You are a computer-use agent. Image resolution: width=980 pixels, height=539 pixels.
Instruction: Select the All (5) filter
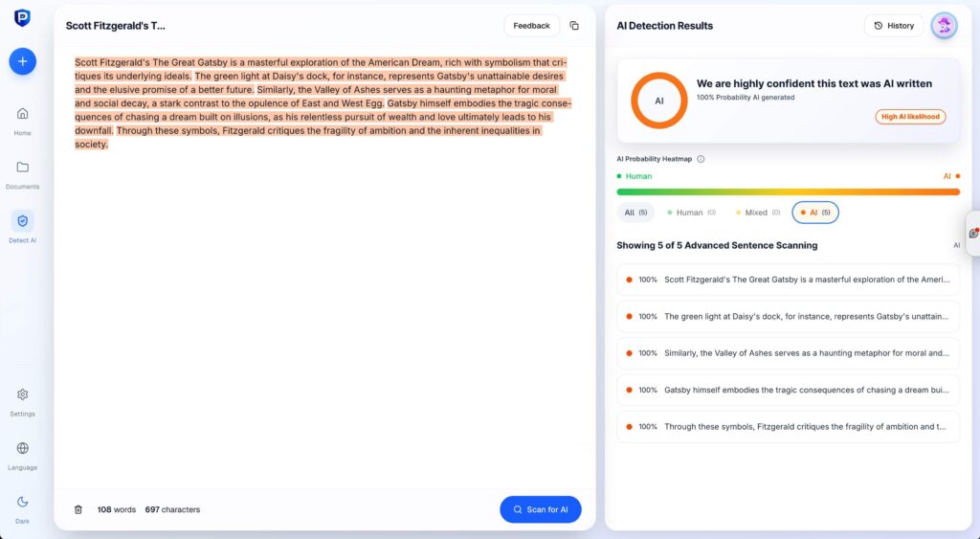[635, 213]
